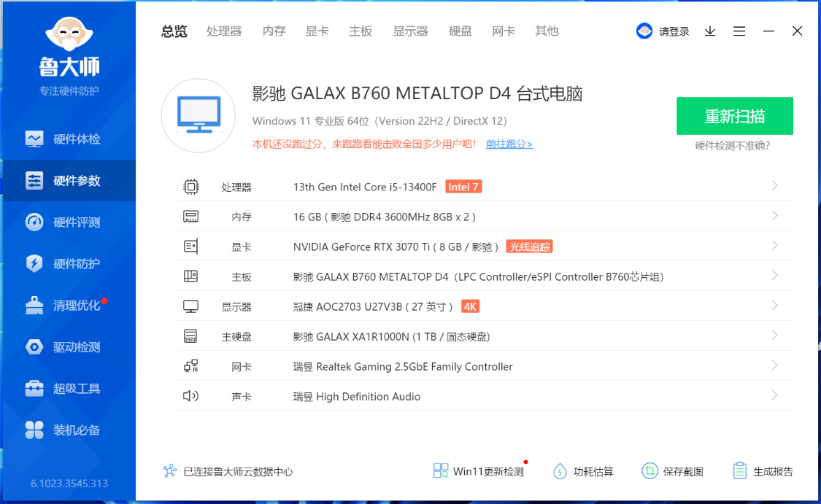Image resolution: width=821 pixels, height=504 pixels.
Task: Expand the AOC2703 显示器 row arrow
Action: (774, 306)
